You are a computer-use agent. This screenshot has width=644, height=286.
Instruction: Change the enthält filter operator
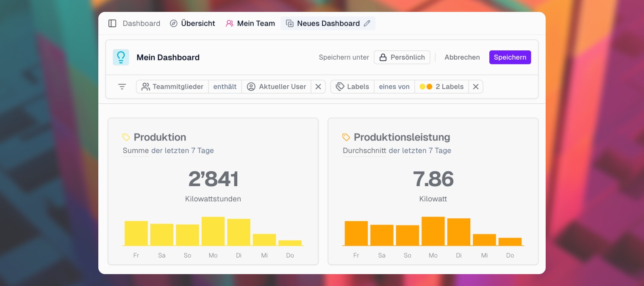coord(225,87)
